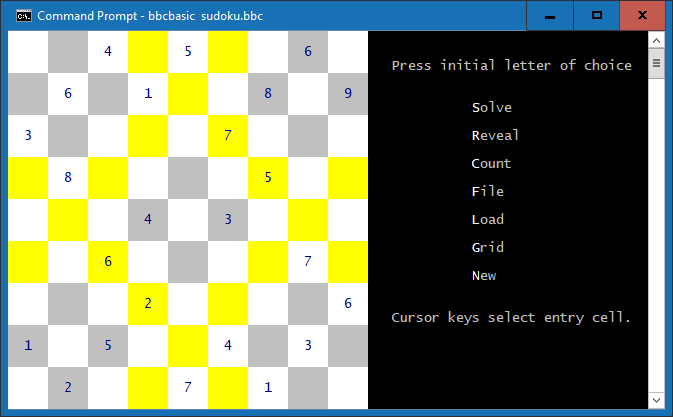
Task: Choose Reveal from the menu list
Action: pyautogui.click(x=495, y=135)
